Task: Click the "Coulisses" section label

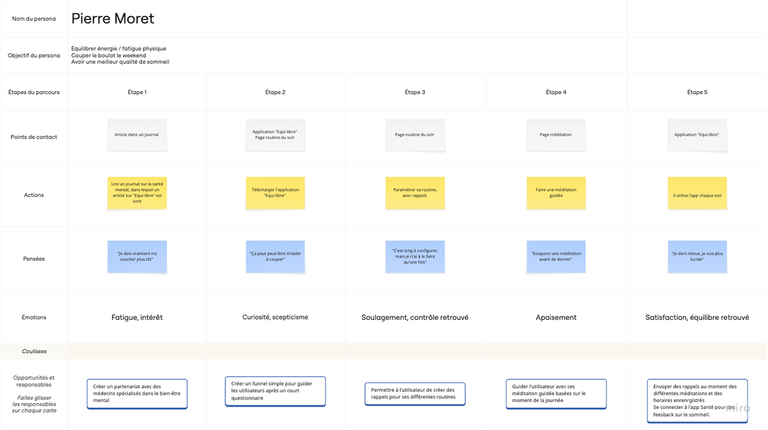Action: [34, 351]
